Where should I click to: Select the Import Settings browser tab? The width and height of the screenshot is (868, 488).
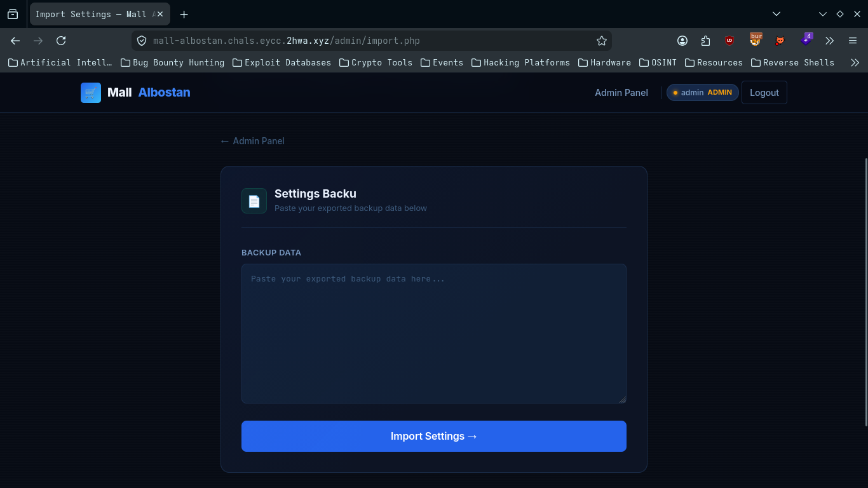(100, 14)
